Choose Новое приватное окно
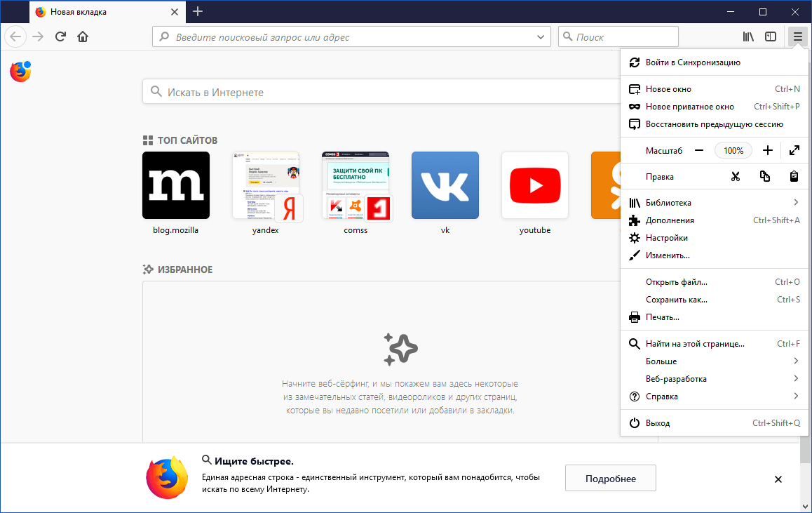This screenshot has width=812, height=513. 681,106
